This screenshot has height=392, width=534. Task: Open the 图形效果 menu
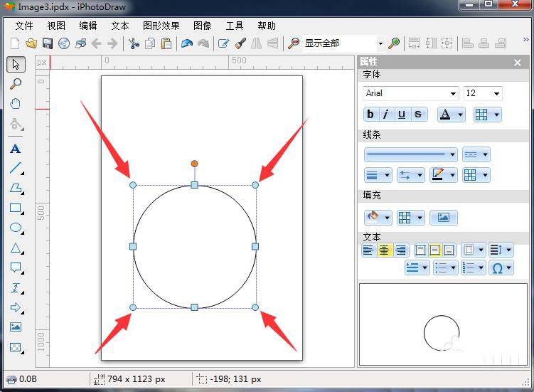(161, 26)
